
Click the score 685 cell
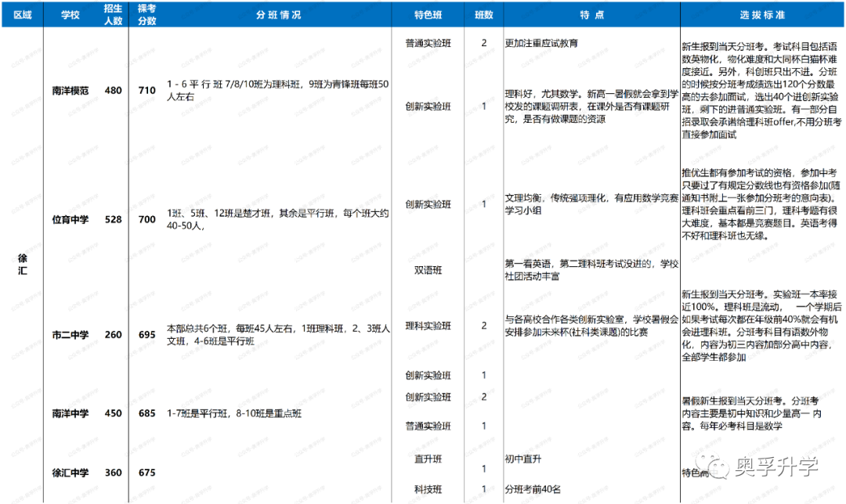pos(146,413)
